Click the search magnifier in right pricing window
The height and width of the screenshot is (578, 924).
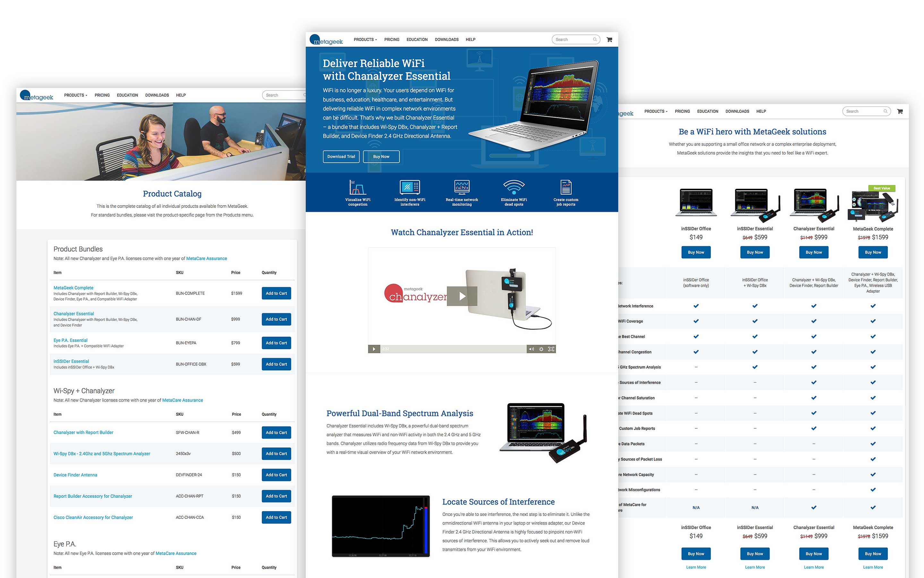point(885,111)
